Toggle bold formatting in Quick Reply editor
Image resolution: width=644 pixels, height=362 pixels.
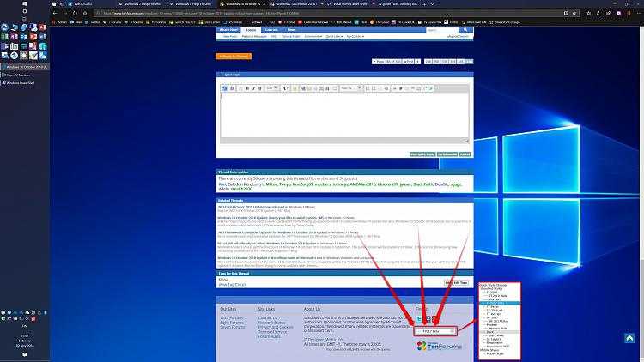pos(247,88)
